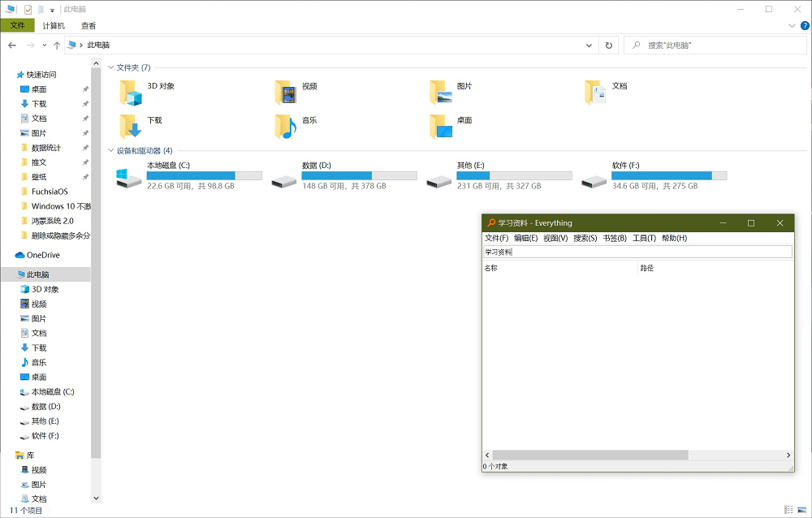Collapse the 文件夹 (7) group
The height and width of the screenshot is (518, 812).
(111, 67)
